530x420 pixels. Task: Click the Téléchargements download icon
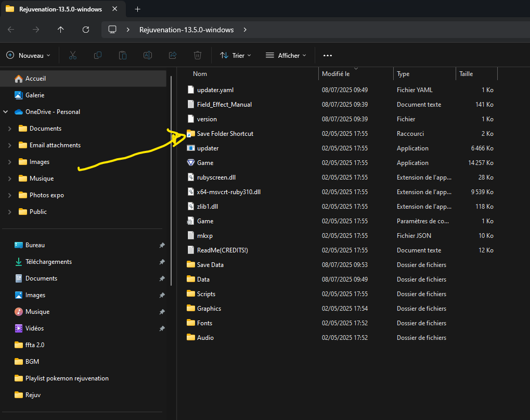[19, 262]
